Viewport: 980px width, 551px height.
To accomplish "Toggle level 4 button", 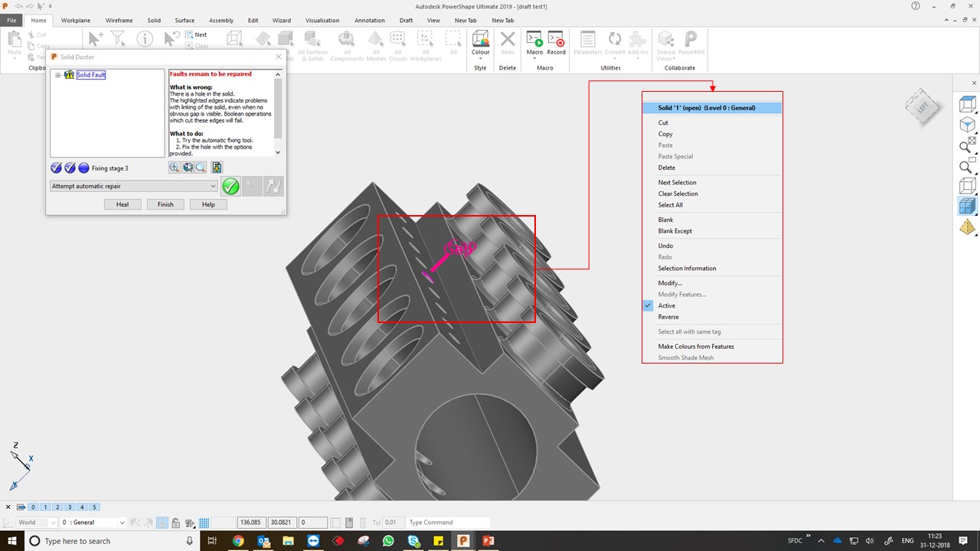I will pos(82,507).
